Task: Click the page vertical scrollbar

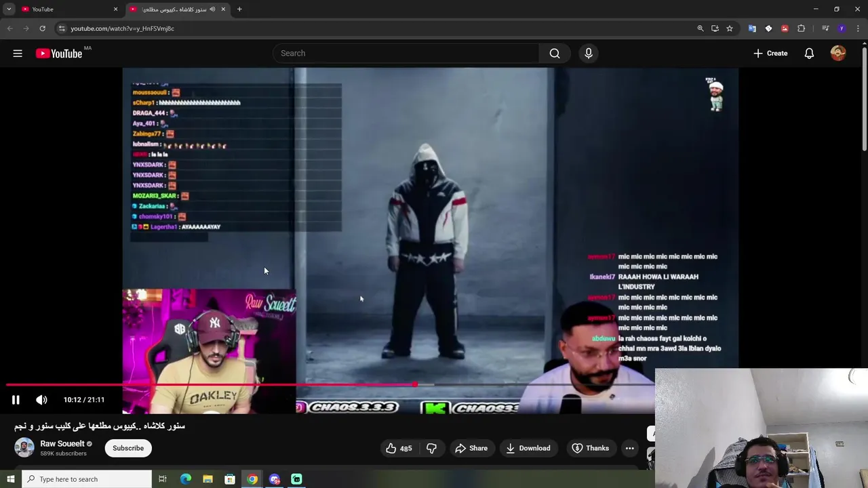Action: pos(865,98)
